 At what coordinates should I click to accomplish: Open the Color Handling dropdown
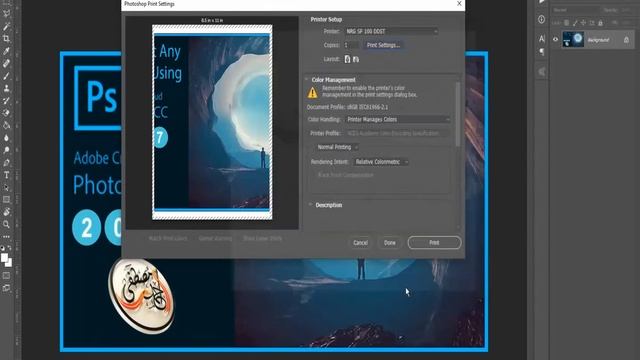pyautogui.click(x=398, y=119)
